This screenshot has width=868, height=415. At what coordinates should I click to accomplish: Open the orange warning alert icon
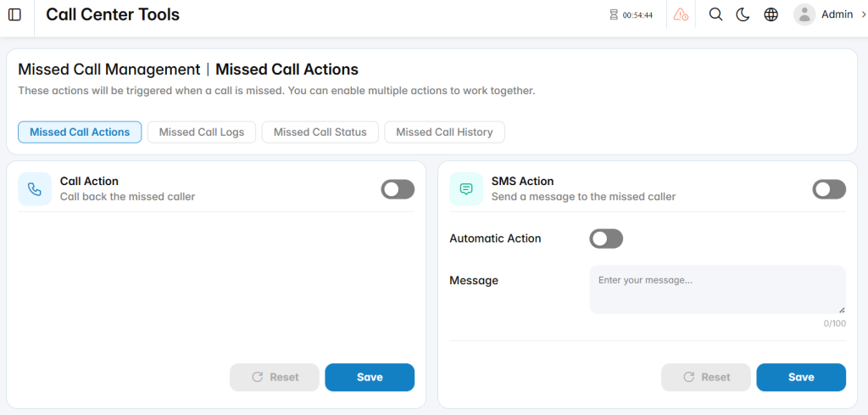click(x=681, y=15)
